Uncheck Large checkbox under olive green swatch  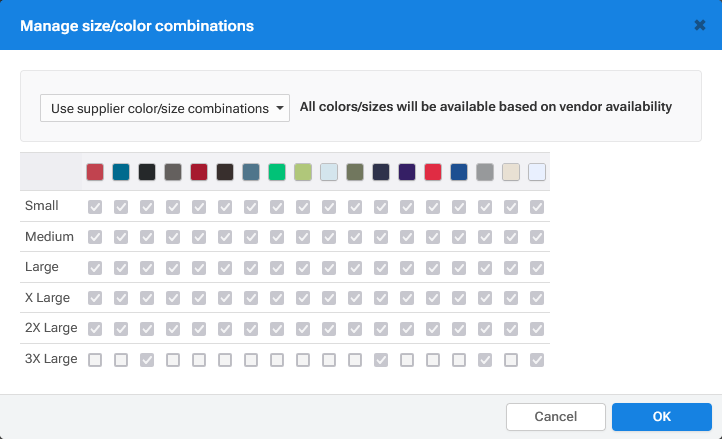coord(355,268)
